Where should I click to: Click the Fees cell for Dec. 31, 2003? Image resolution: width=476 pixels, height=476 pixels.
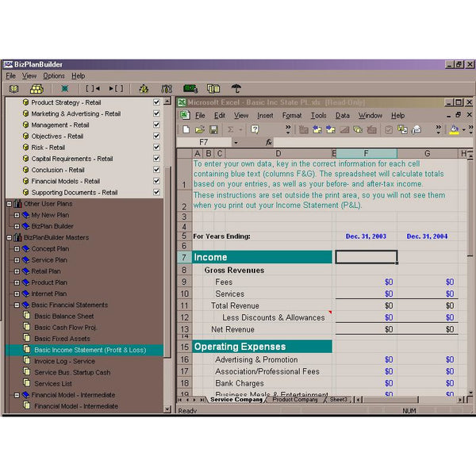366,282
